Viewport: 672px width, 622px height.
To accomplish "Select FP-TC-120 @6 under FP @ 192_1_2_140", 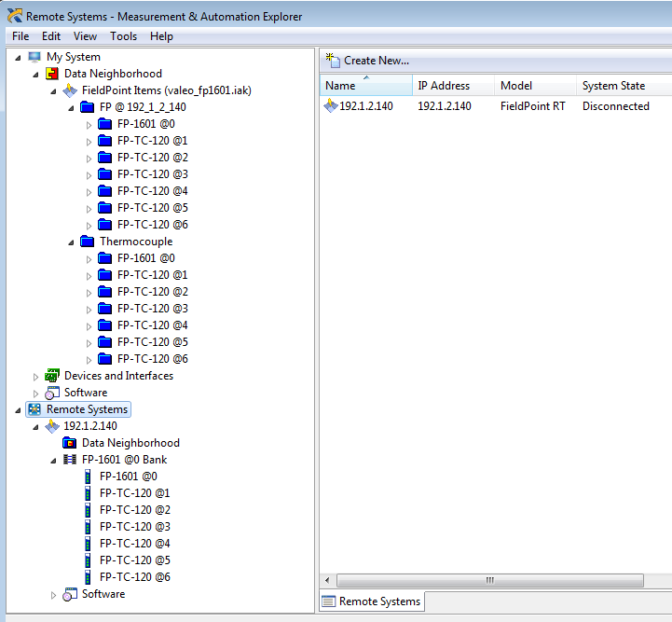I will coord(153,225).
